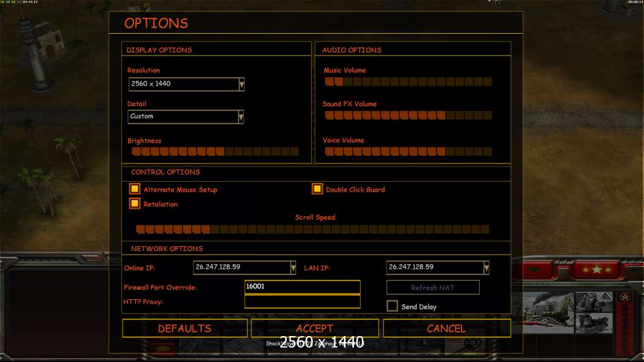This screenshot has width=644, height=362.
Task: Click the red down-arrow button in the game HUD
Action: [x=534, y=270]
